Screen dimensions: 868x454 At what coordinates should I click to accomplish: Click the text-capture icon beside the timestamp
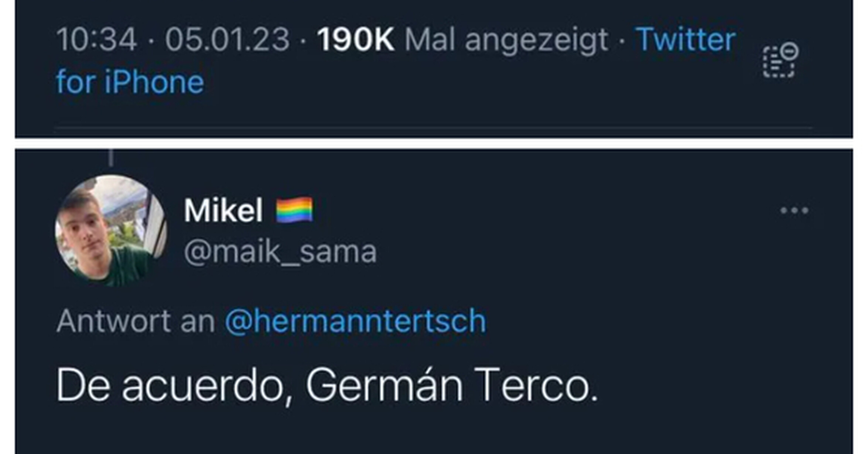point(780,61)
